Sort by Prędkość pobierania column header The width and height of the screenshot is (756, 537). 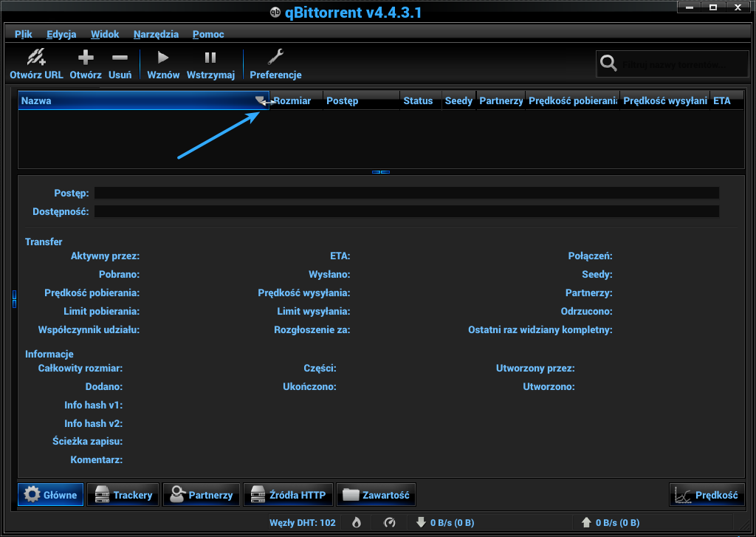tap(573, 101)
